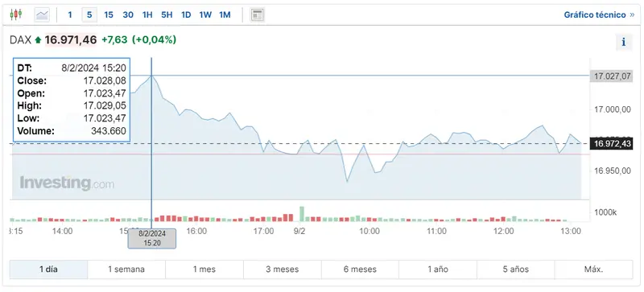Click the Máx. range button
Image resolution: width=644 pixels, height=292 pixels.
(x=593, y=269)
